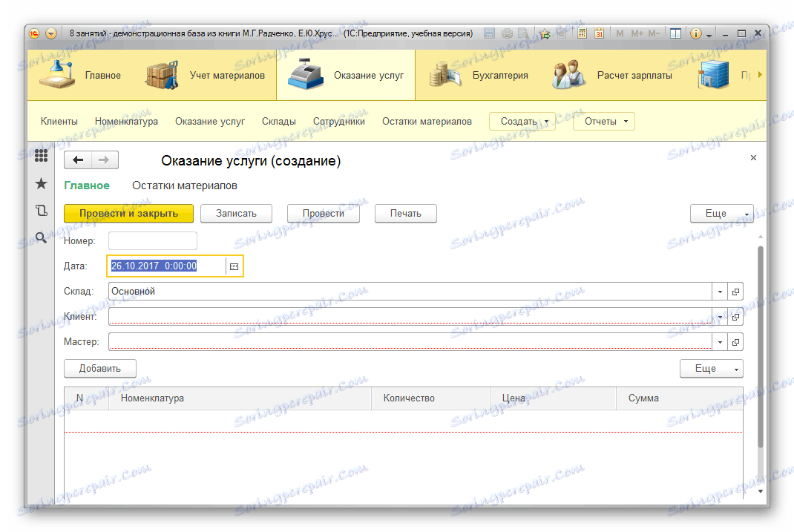794x532 pixels.
Task: Open the calendar icon showing 31
Action: (x=599, y=34)
